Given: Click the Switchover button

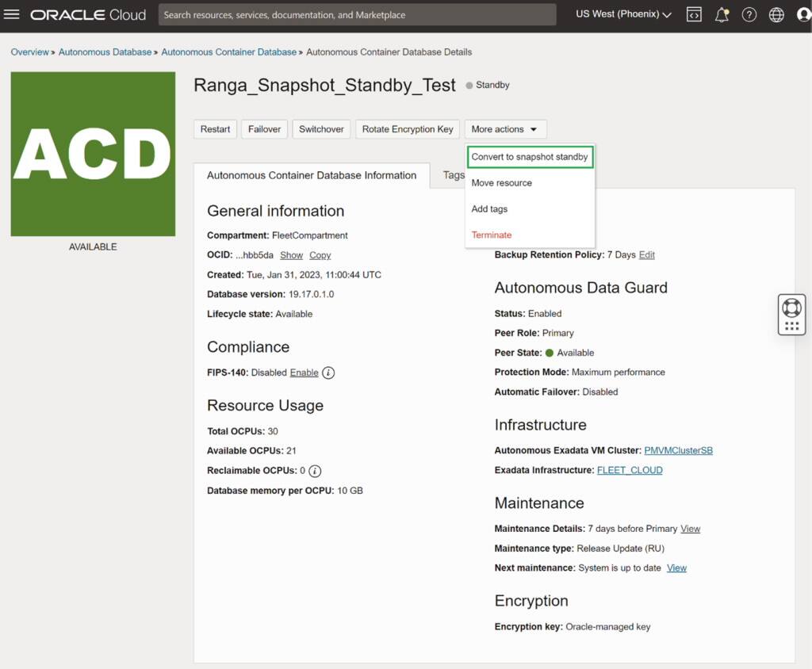Looking at the screenshot, I should point(321,128).
